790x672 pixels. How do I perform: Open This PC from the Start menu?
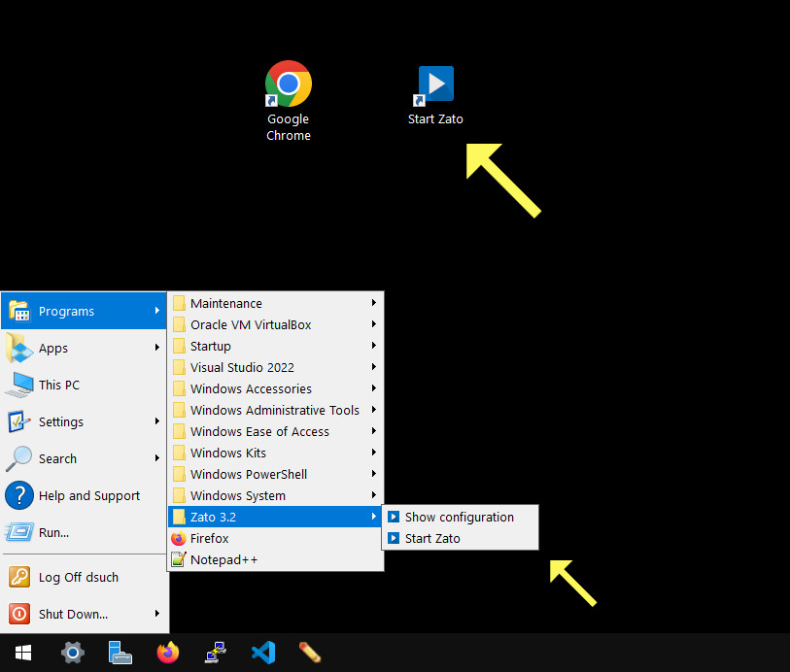click(x=84, y=386)
